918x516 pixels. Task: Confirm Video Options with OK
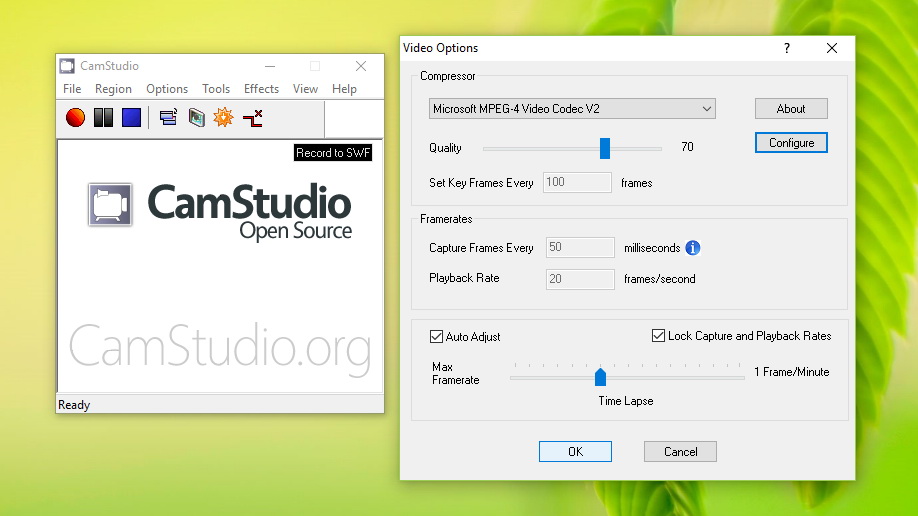pyautogui.click(x=575, y=451)
